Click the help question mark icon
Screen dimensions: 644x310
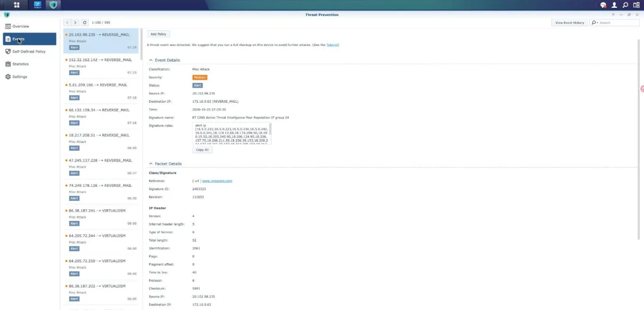[x=613, y=15]
